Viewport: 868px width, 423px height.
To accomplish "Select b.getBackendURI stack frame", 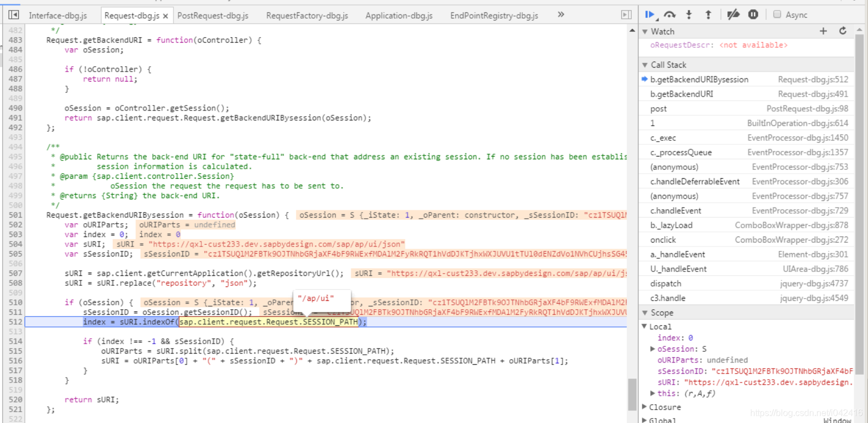I will [x=746, y=94].
